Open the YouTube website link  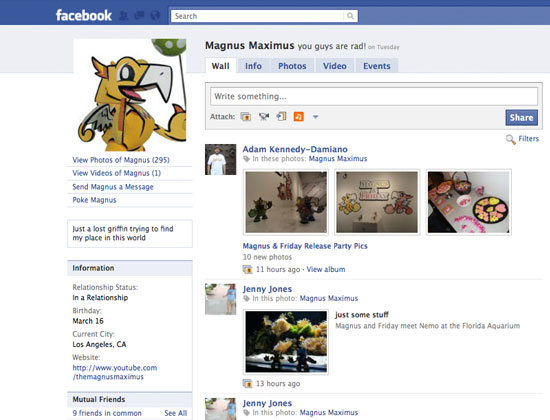click(115, 372)
